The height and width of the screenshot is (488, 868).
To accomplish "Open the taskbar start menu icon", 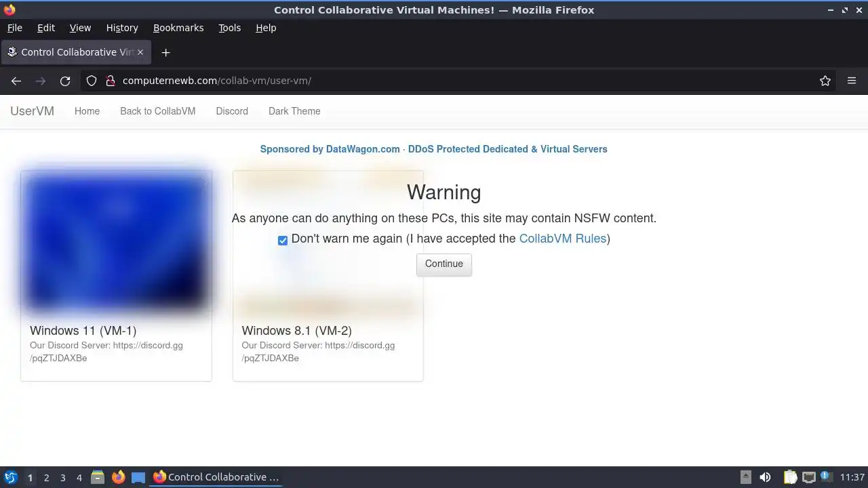I will point(10,477).
